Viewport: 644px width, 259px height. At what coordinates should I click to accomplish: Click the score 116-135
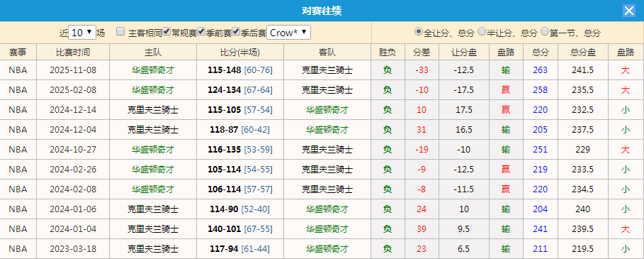[225, 150]
